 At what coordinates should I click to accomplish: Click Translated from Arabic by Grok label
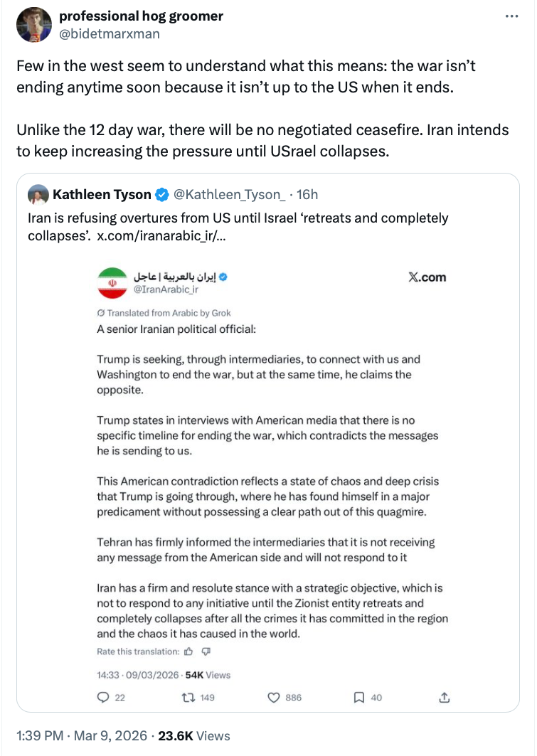tap(164, 313)
